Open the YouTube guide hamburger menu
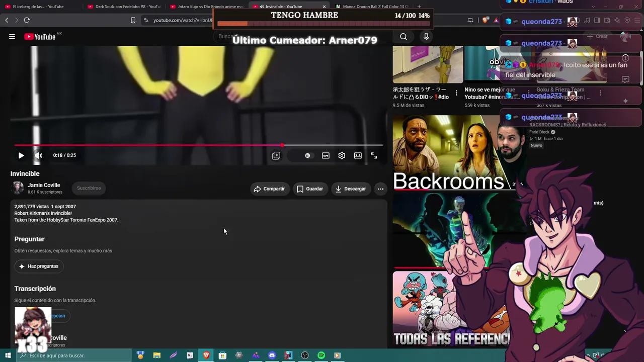The width and height of the screenshot is (644, 362). 12,37
